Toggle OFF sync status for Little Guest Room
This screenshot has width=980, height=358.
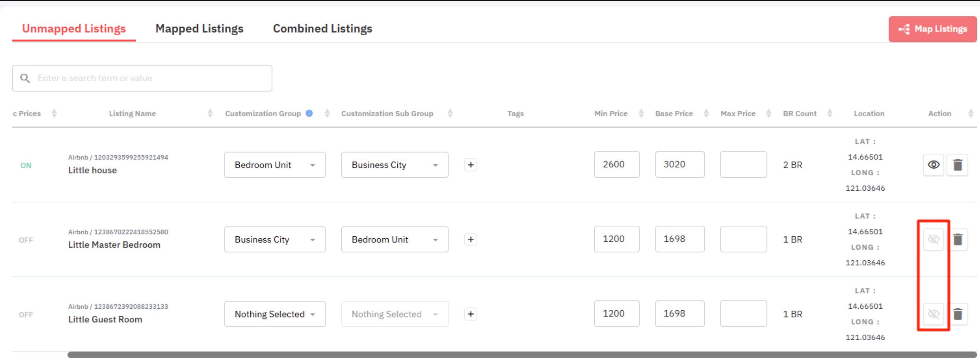pos(26,314)
